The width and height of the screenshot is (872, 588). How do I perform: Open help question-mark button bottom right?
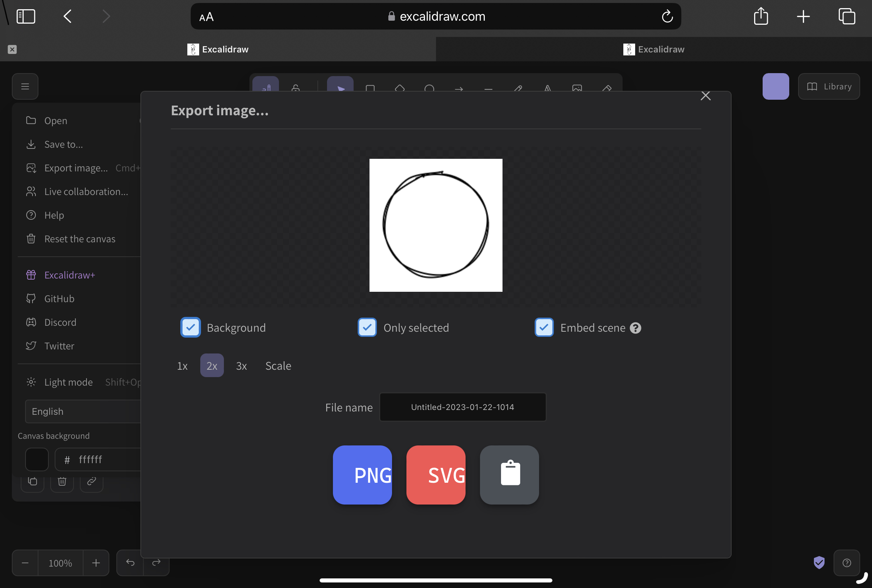[x=847, y=563]
